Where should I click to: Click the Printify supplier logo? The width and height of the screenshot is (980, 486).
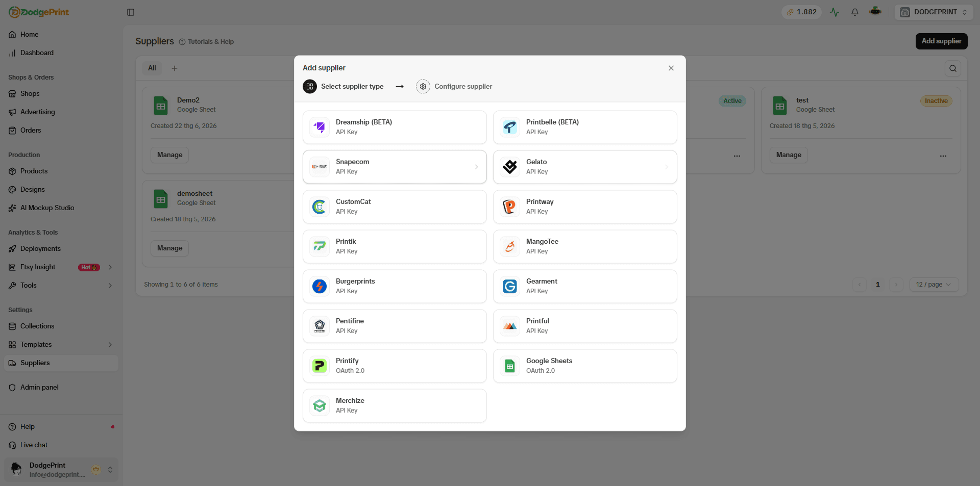click(x=320, y=366)
